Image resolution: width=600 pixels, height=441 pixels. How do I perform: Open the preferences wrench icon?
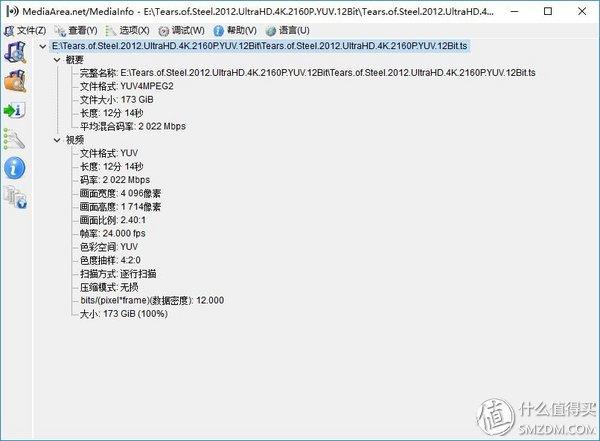coord(15,139)
